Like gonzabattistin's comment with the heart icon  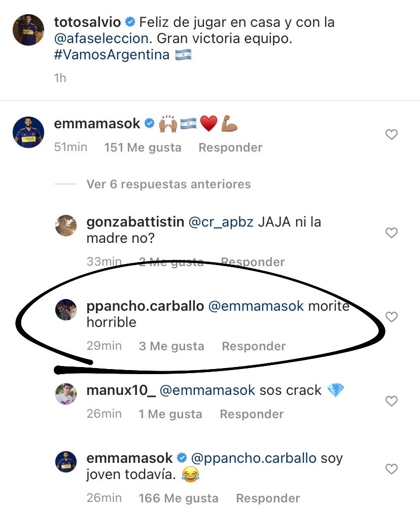pos(392,233)
